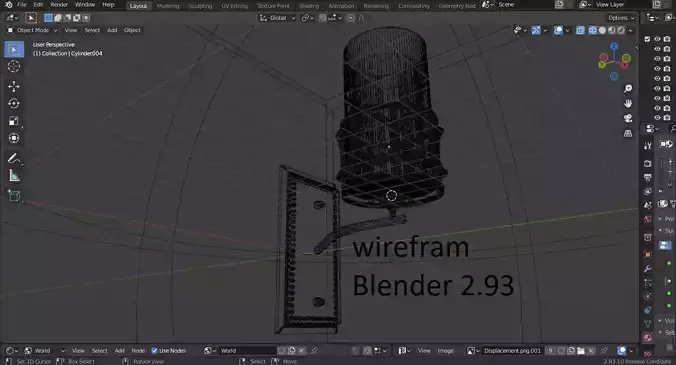Open viewport Options dropdown

tap(621, 18)
